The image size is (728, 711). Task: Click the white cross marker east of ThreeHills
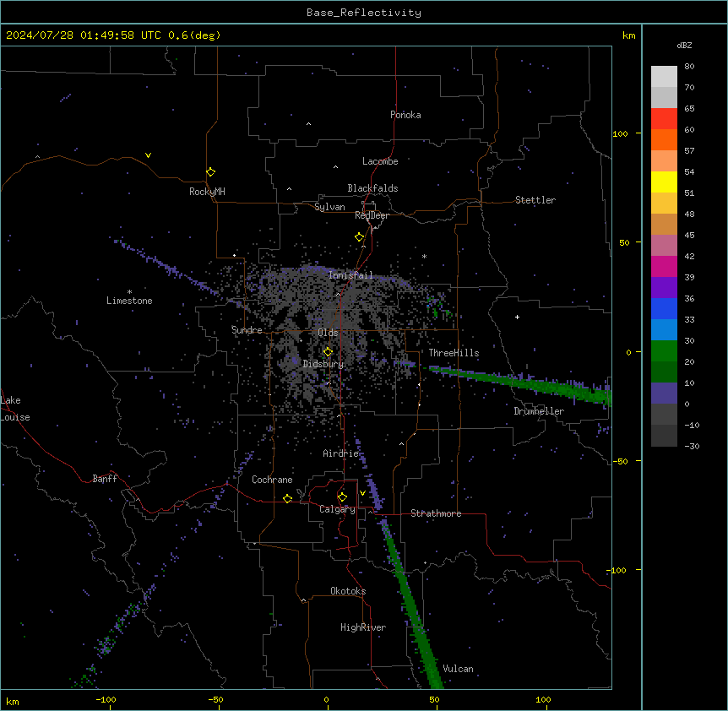click(x=517, y=317)
